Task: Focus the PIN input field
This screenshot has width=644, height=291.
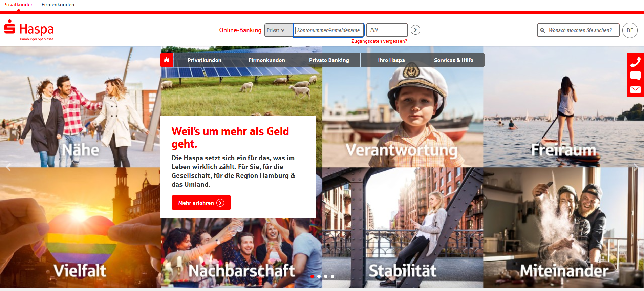Action: [x=387, y=30]
